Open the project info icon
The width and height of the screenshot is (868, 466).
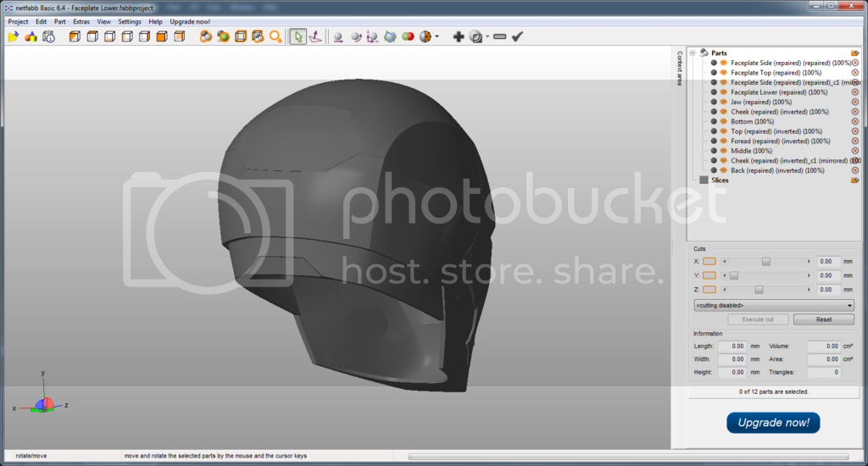coord(48,37)
